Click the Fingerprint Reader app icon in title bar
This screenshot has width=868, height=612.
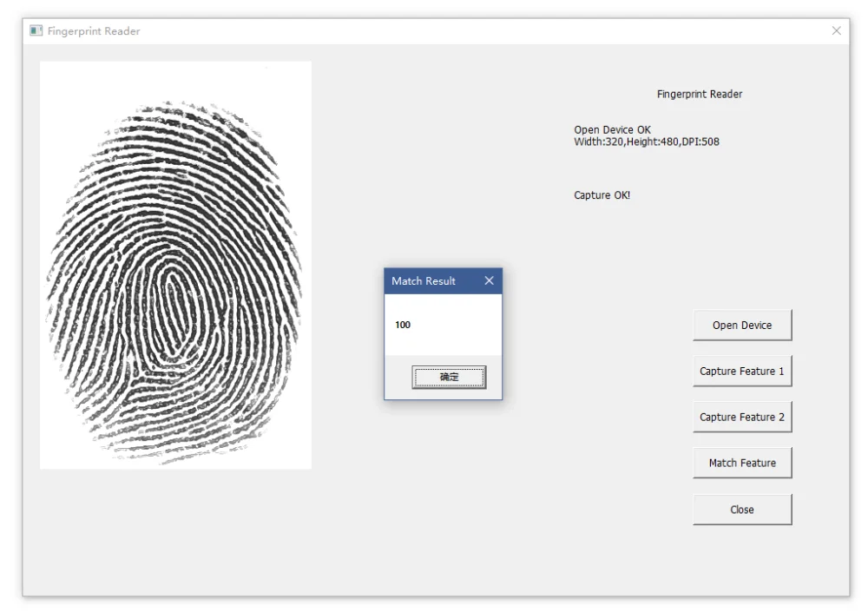pyautogui.click(x=36, y=30)
